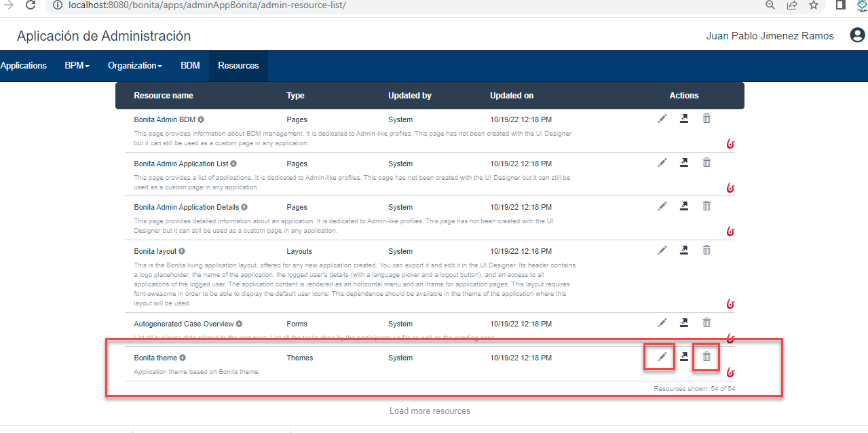Share this page from address bar
The height and width of the screenshot is (433, 868).
point(792,5)
